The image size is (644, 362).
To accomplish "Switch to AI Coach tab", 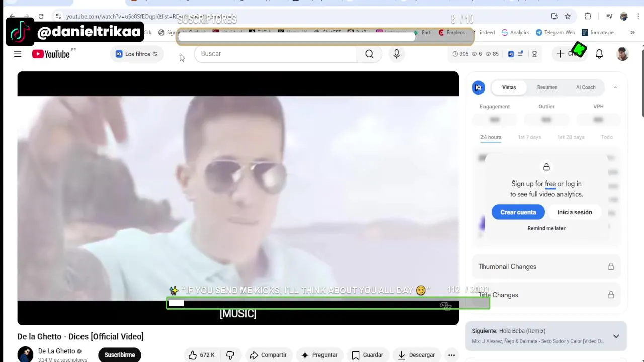I will point(586,87).
